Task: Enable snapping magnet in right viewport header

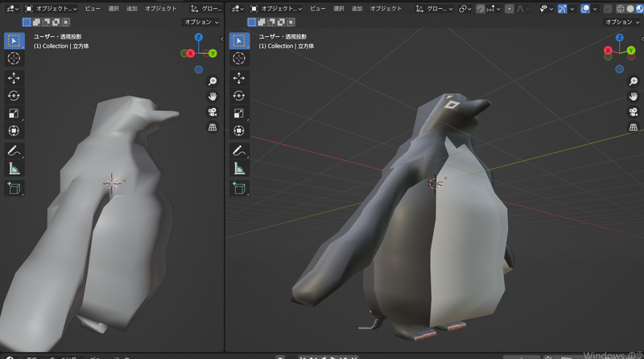Action: [x=480, y=9]
